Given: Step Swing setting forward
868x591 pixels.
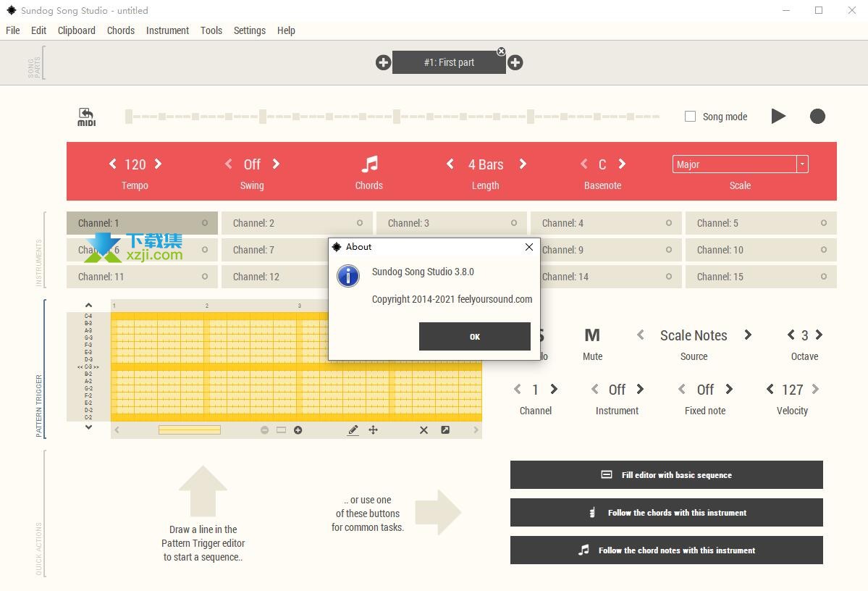Looking at the screenshot, I should (x=277, y=164).
